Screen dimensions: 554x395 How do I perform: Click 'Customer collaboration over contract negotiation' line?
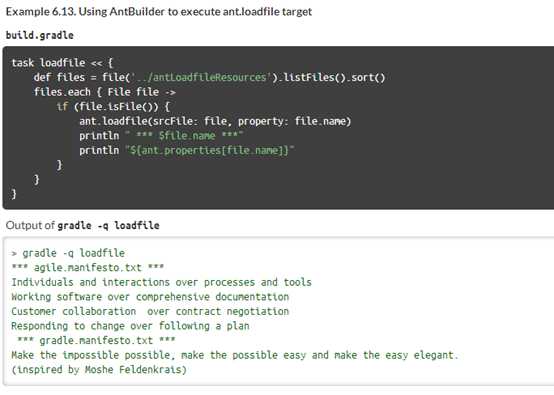coord(150,311)
